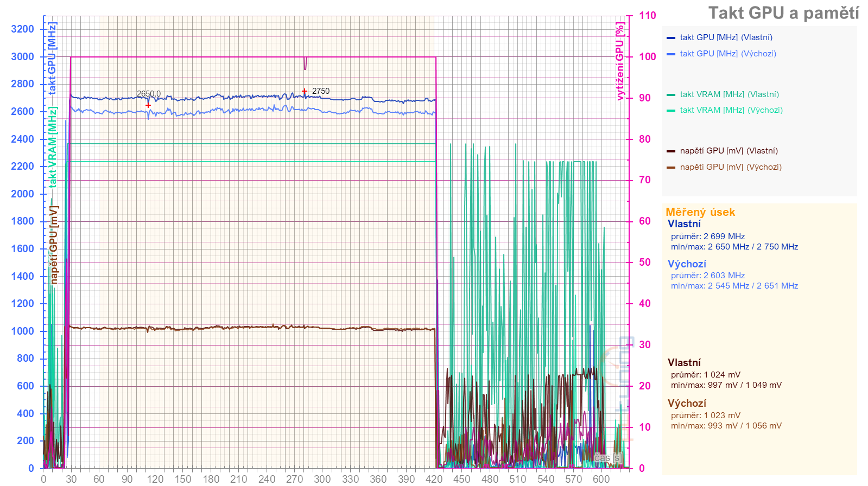868x486 pixels.
Task: Click left axis tick "400"
Action: point(26,414)
